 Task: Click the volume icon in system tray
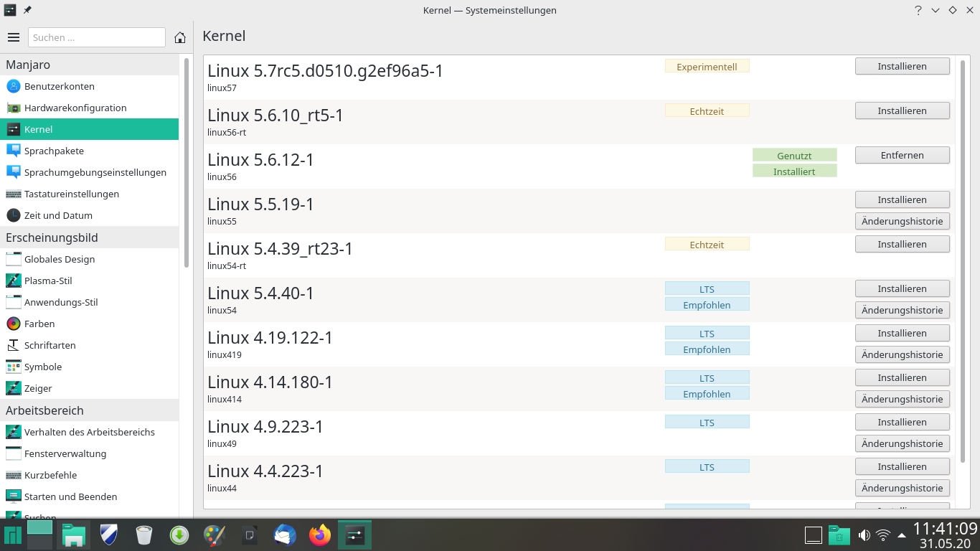point(864,535)
